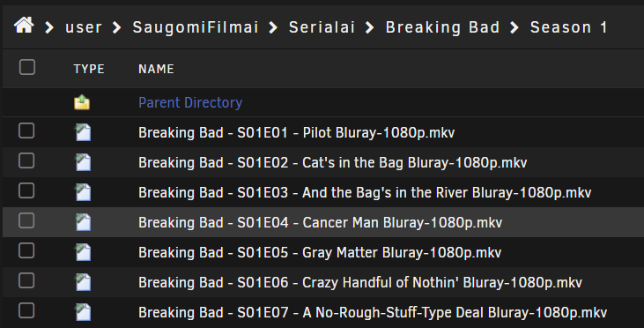The image size is (644, 328).
Task: Sort by the TYPE column header
Action: [89, 69]
